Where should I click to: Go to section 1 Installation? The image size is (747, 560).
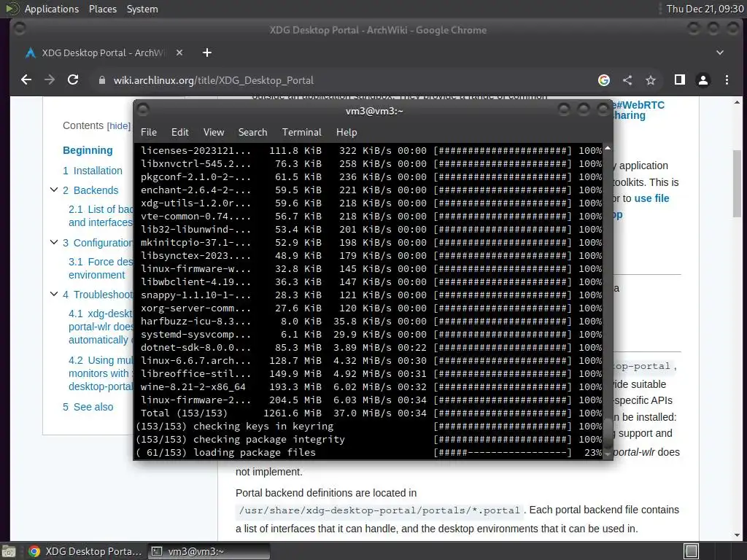coord(93,171)
